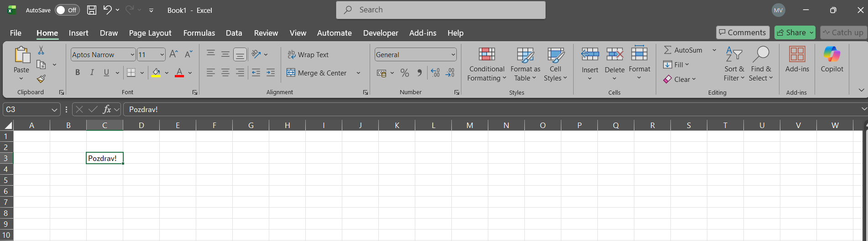Open Copilot from the ribbon
The height and width of the screenshot is (241, 868).
pos(832,60)
